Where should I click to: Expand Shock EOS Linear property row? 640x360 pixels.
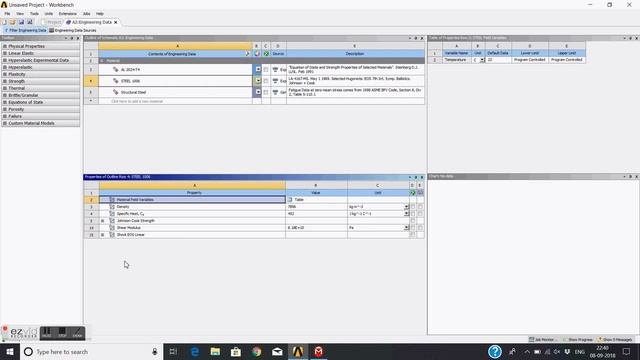(102, 235)
